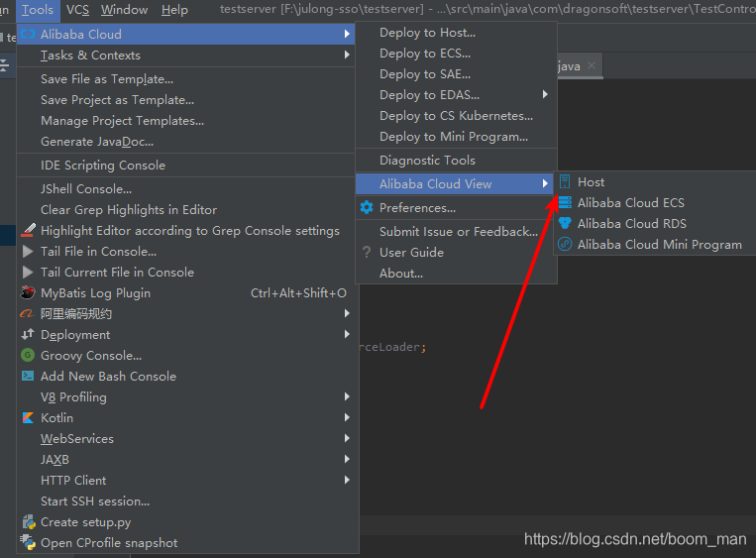Open Manage Project Templates...

pos(186,121)
